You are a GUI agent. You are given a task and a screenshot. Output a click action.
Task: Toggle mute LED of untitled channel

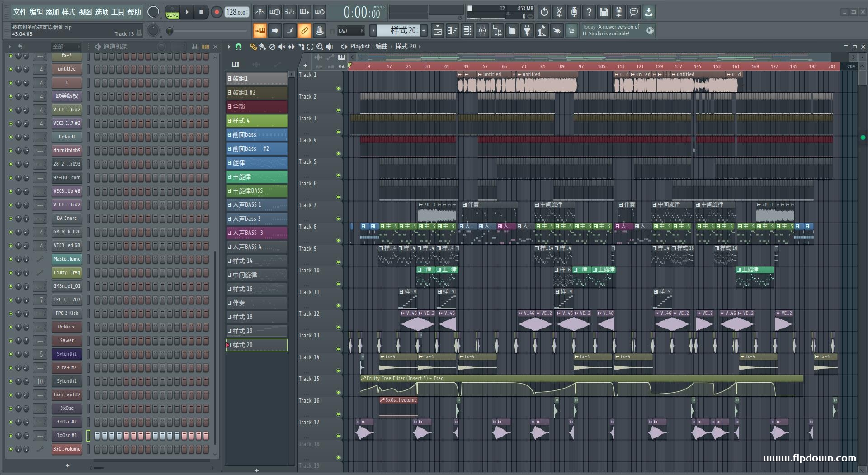pyautogui.click(x=11, y=69)
